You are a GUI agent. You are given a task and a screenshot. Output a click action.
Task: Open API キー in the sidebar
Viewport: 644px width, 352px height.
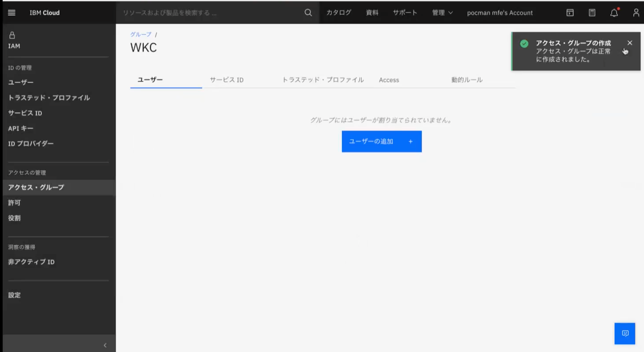click(x=21, y=128)
